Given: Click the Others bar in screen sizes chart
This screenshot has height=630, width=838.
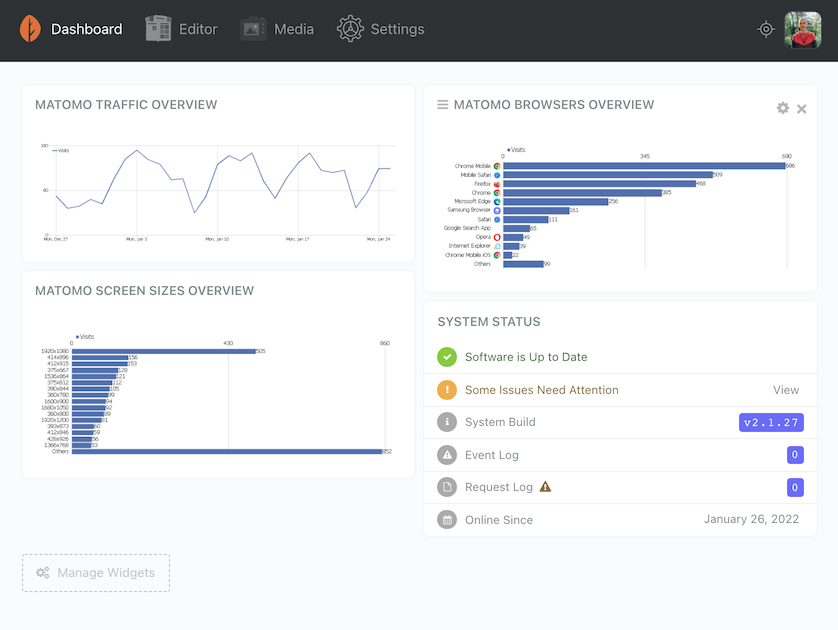Looking at the screenshot, I should (x=227, y=452).
